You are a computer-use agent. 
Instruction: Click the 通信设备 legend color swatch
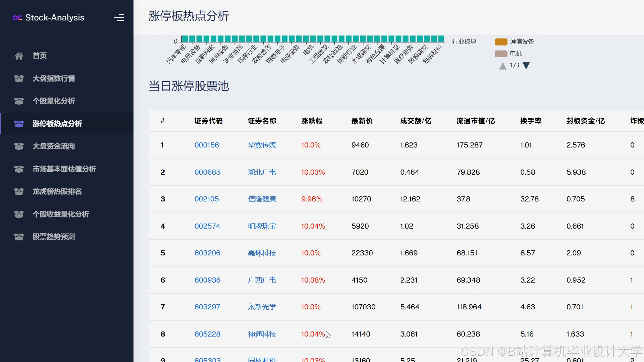[x=501, y=42]
